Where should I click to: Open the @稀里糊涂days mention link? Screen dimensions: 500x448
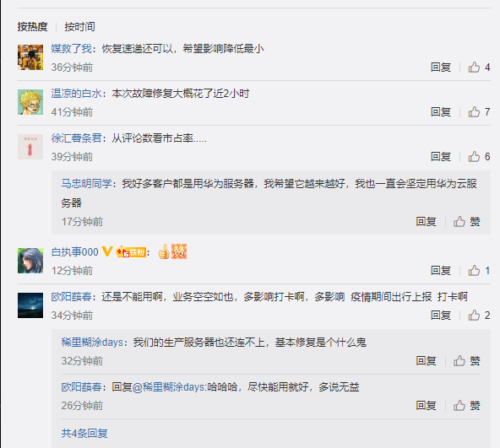pos(169,386)
